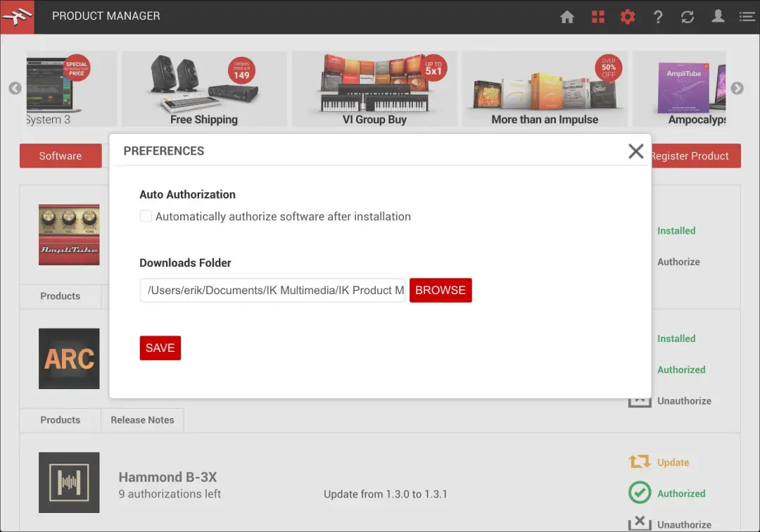Click Authorized status for ARC
Screen dimensions: 760x532
681,369
